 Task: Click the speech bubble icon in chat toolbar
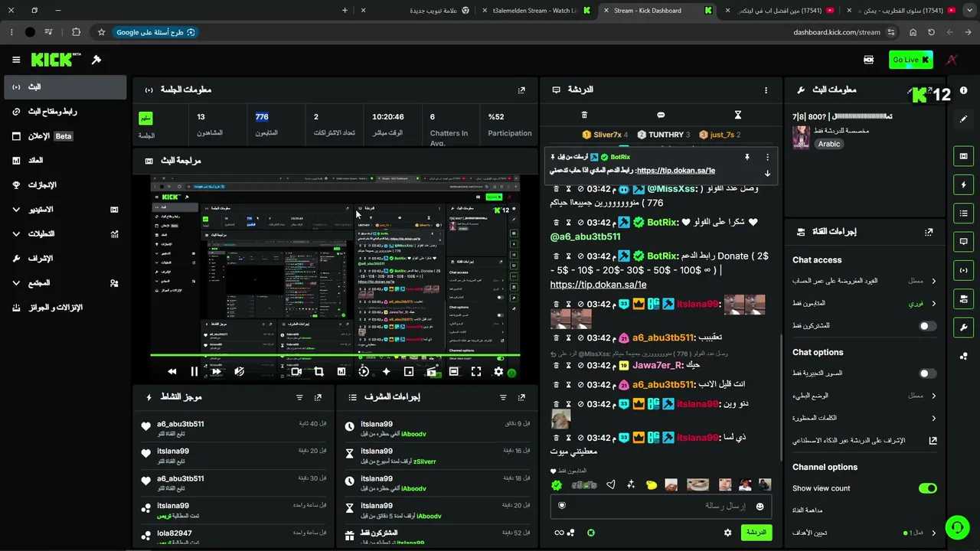(661, 115)
